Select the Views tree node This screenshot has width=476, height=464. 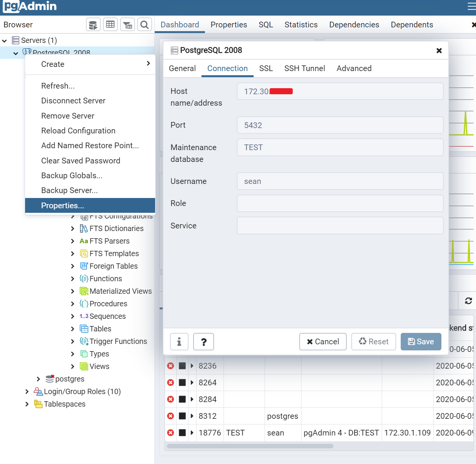pos(99,366)
